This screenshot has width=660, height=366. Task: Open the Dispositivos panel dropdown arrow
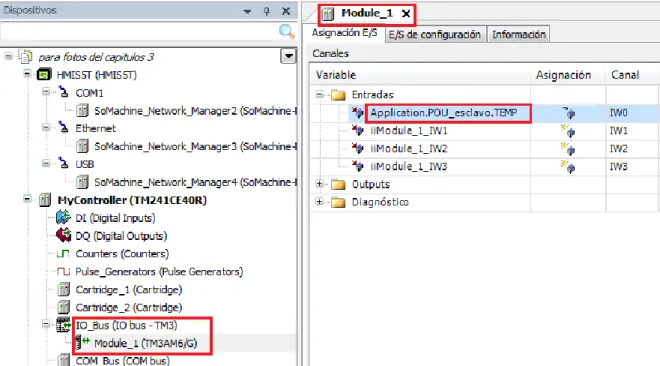coord(248,11)
